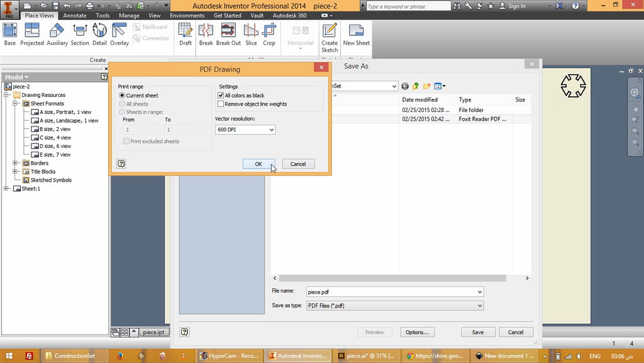Expand the Borders node

click(15, 163)
